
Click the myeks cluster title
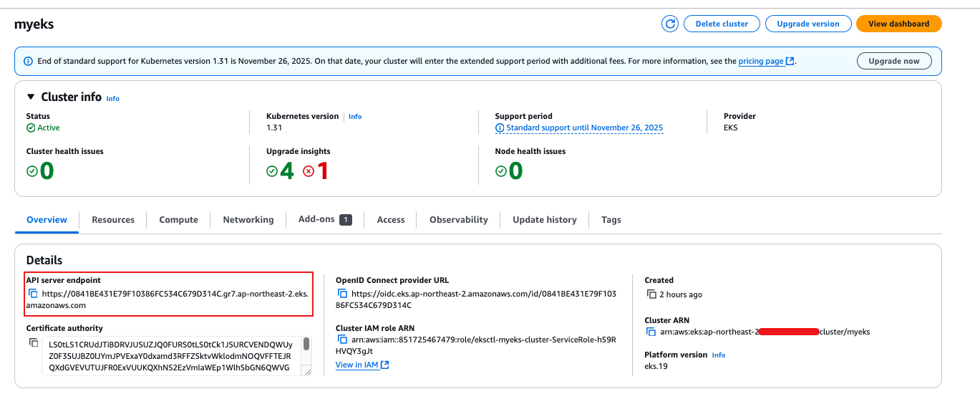click(x=34, y=24)
